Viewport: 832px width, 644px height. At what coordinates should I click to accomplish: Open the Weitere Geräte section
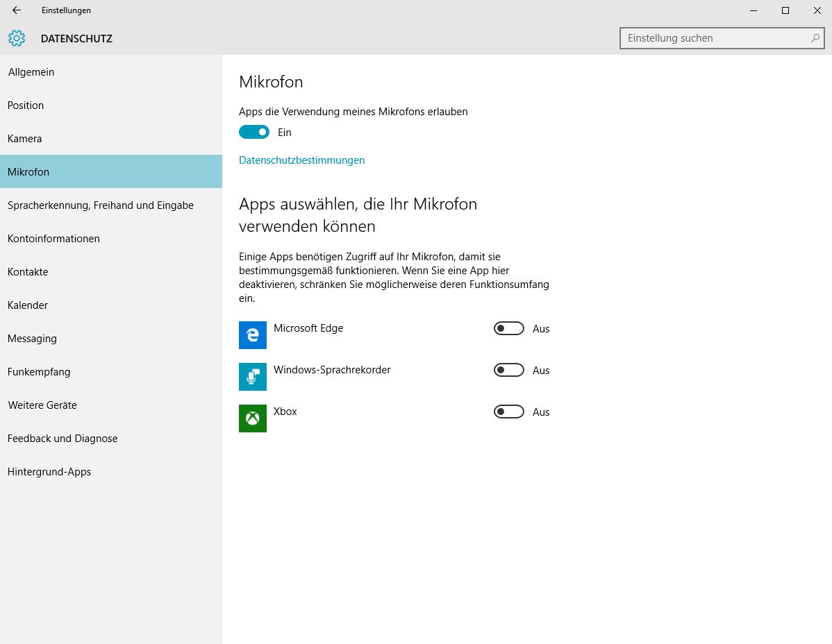[111, 405]
